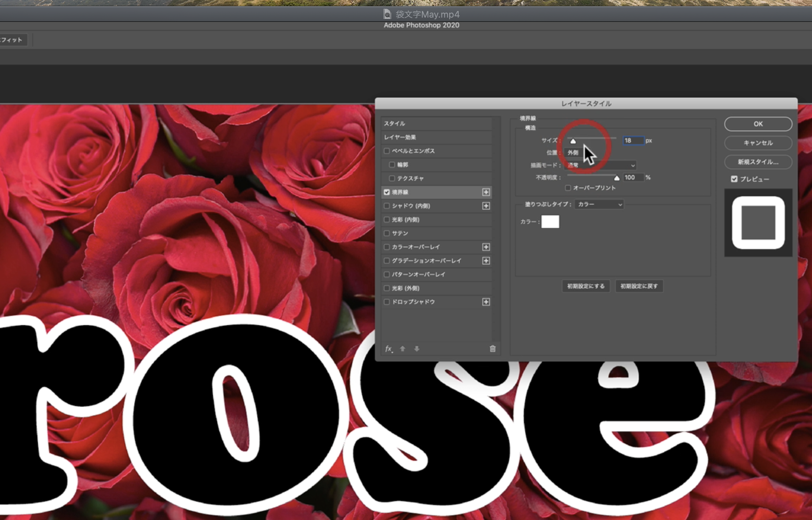
Task: Click the 不透明度 field showing 100
Action: (633, 177)
